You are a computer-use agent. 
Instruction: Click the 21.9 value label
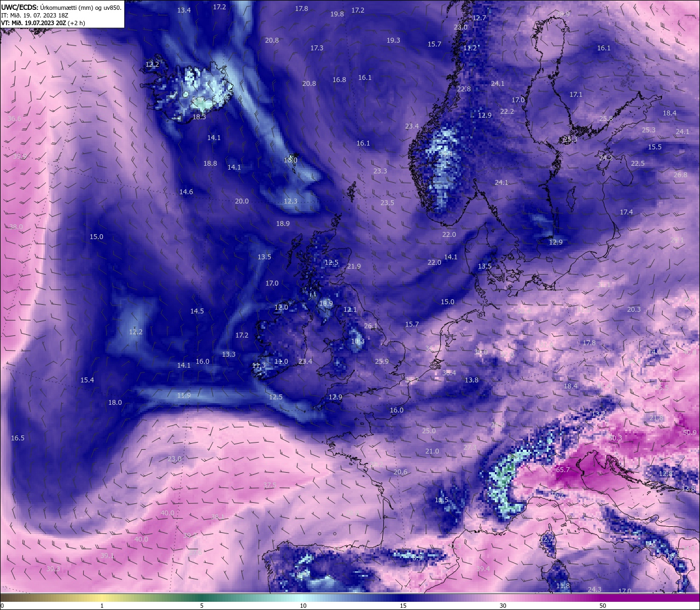tap(354, 266)
